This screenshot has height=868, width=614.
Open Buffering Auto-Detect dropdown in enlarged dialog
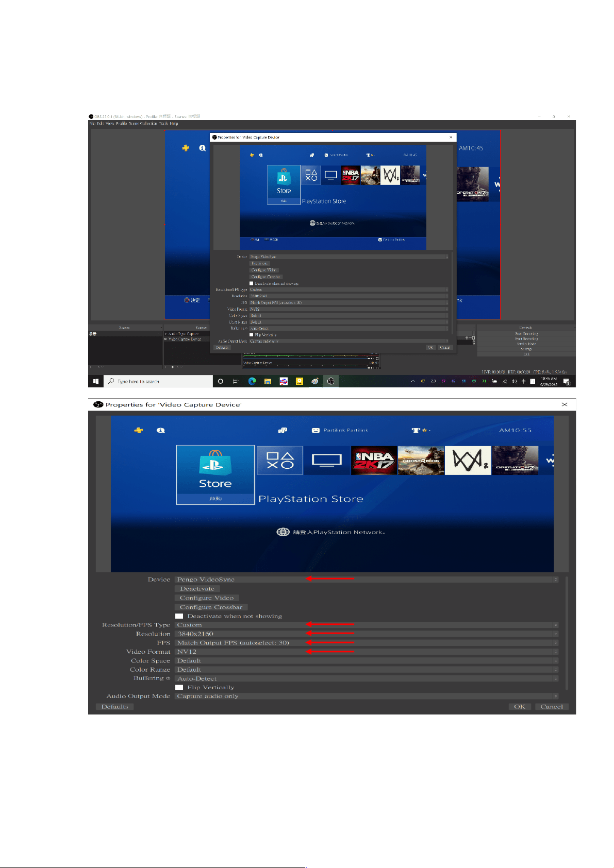tap(367, 678)
